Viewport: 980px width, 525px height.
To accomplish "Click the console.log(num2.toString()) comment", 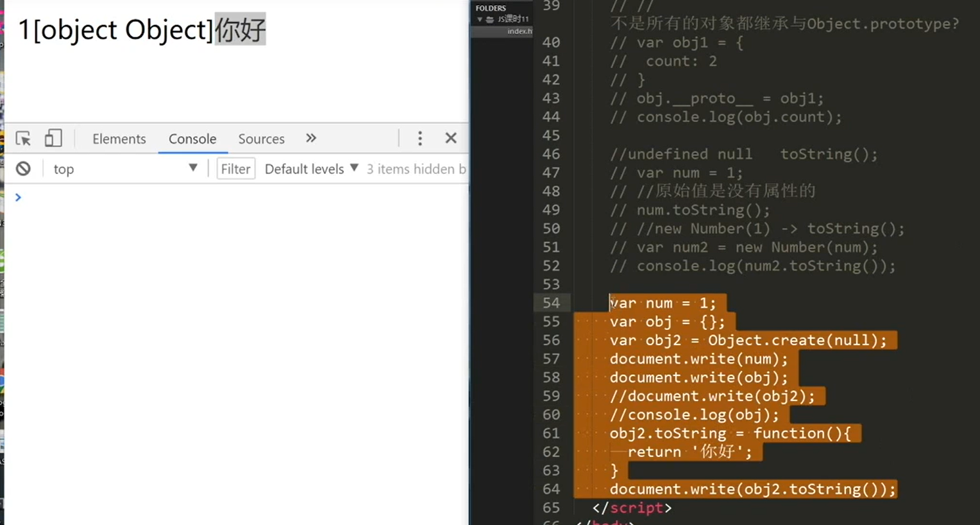I will (x=752, y=266).
